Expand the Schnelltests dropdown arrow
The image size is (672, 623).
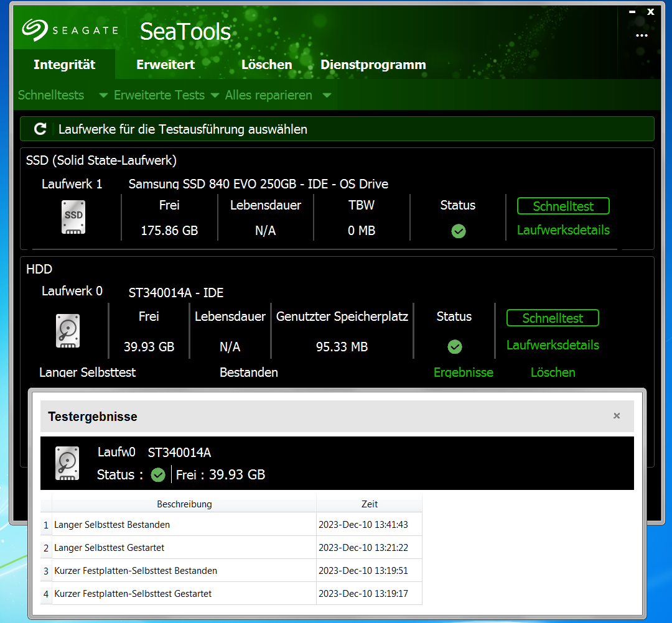[103, 96]
